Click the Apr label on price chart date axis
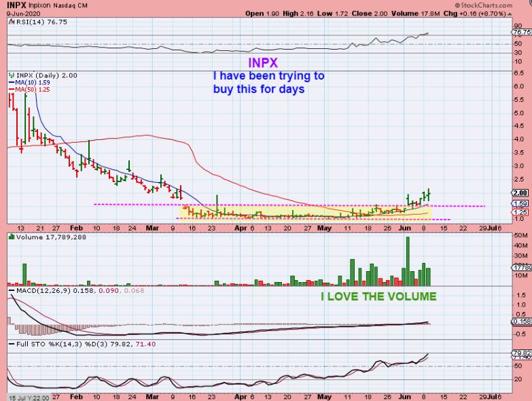Viewport: 532px width, 401px height. pos(241,228)
